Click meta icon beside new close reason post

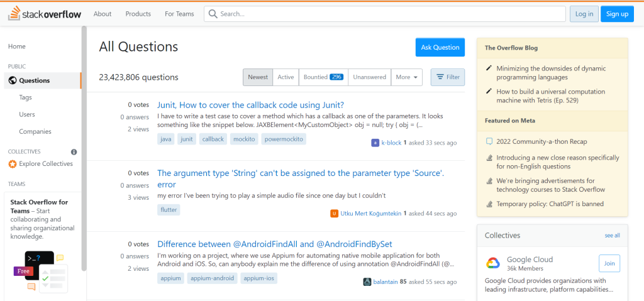(x=489, y=158)
